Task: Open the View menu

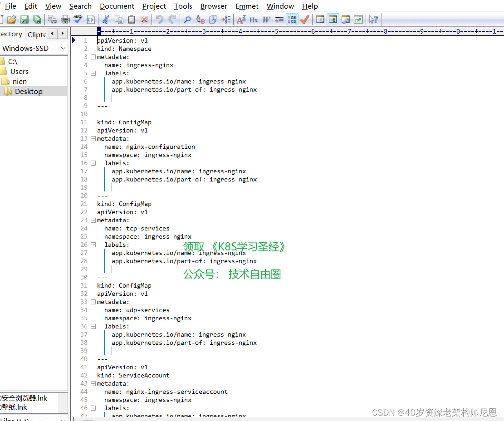Action: (x=53, y=6)
